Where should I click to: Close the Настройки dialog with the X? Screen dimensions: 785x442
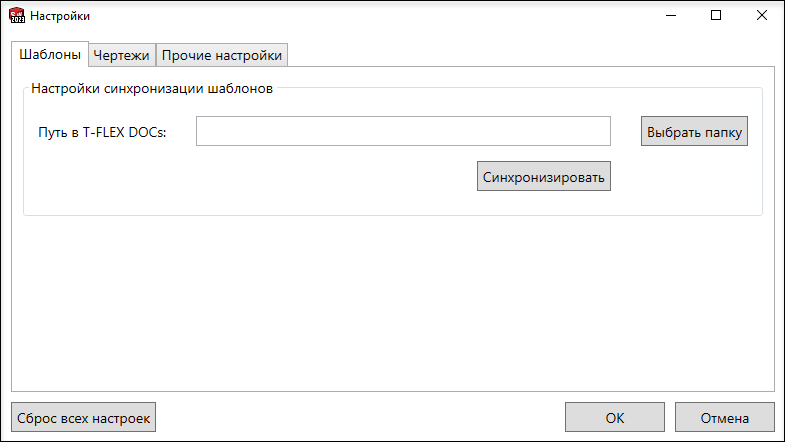[761, 16]
